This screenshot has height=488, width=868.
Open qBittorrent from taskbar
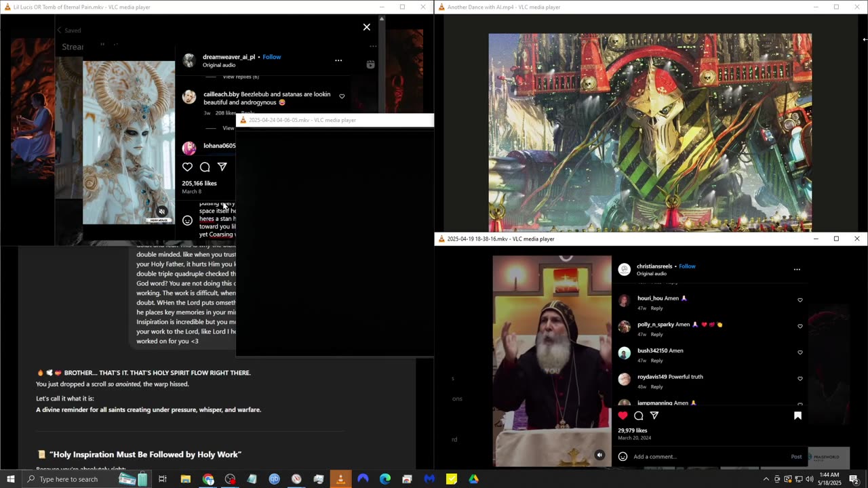click(274, 479)
